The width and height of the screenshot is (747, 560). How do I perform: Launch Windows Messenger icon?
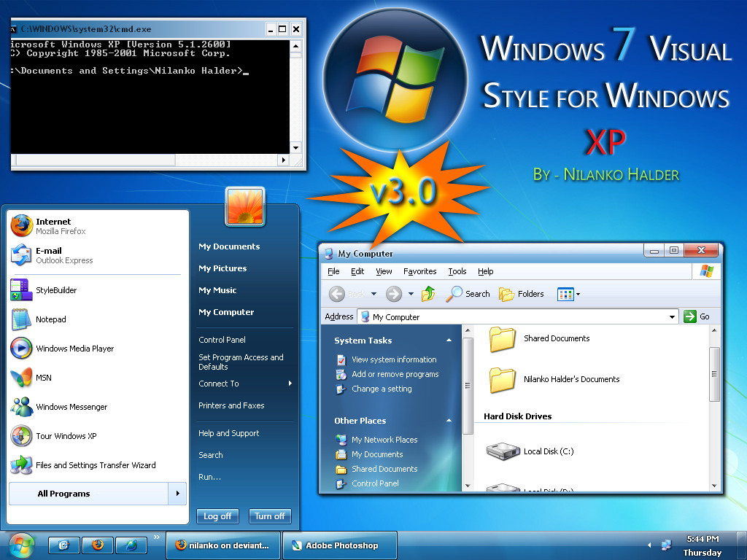(x=22, y=407)
